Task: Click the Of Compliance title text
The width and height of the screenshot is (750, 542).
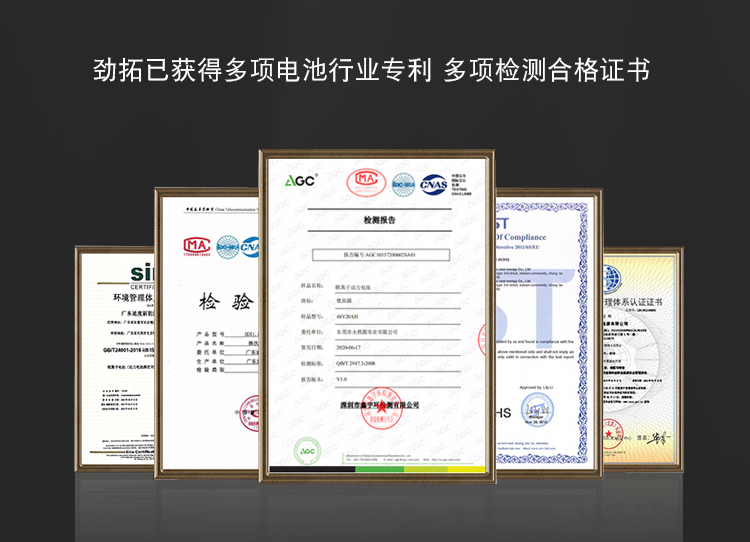Action: tap(521, 237)
